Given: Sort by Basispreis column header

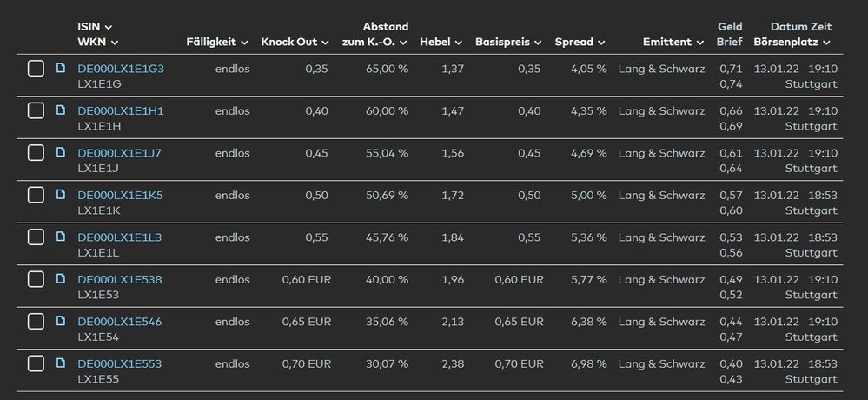Looking at the screenshot, I should tap(508, 42).
